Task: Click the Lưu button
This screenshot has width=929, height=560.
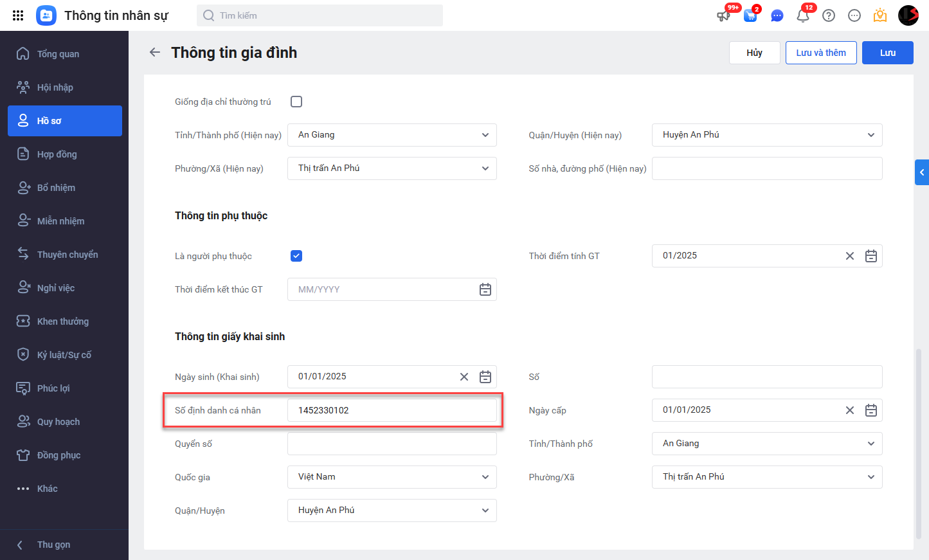Action: (x=887, y=53)
